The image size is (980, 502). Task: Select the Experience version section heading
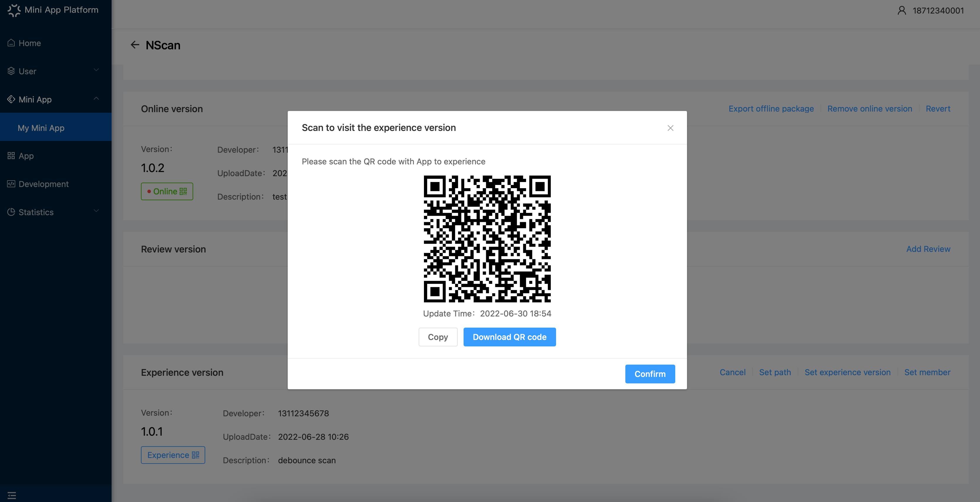[182, 372]
